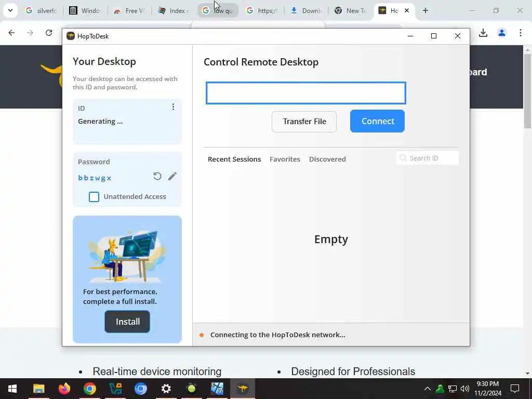Click the blue Connect button
Viewport: 532px width, 399px height.
pos(377,121)
